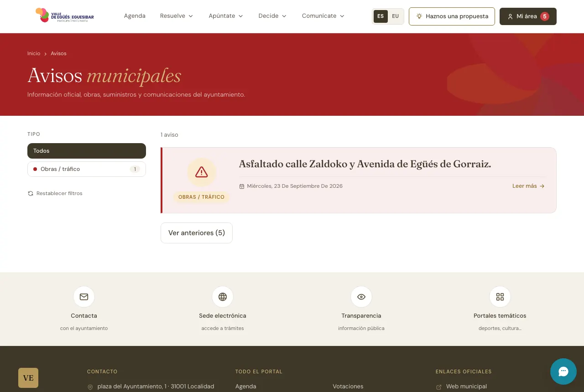Switch language to ES
Image resolution: width=584 pixels, height=392 pixels.
pos(381,16)
